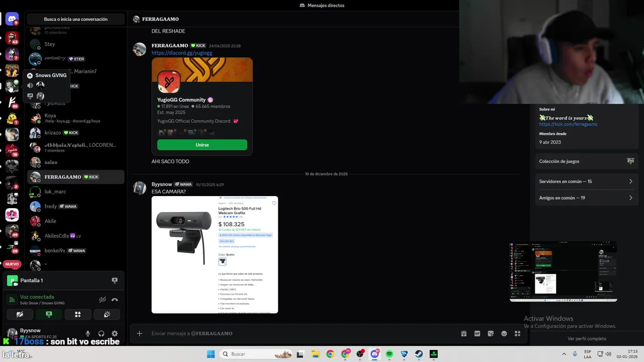The width and height of the screenshot is (644, 362).
Task: Click Byysnow username in chat message
Action: tap(162, 184)
